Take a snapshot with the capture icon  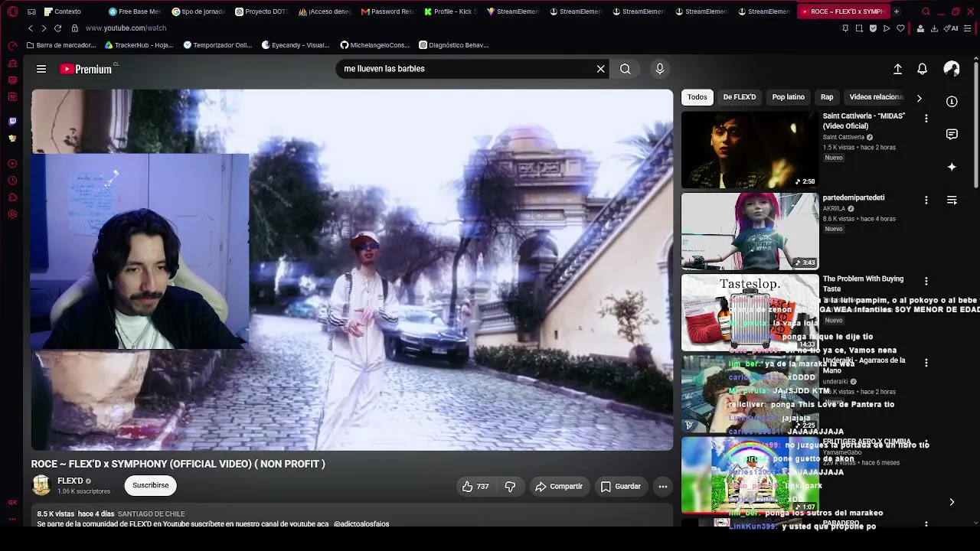[859, 28]
